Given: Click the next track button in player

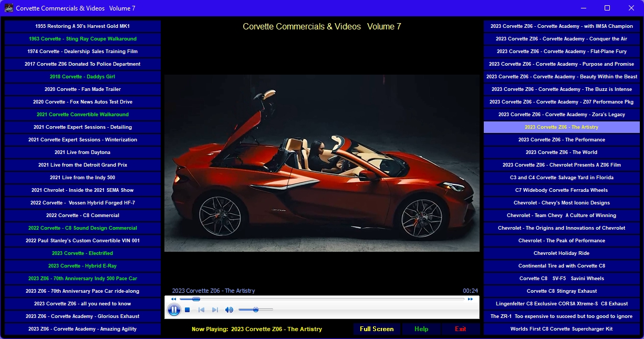Looking at the screenshot, I should coord(215,310).
